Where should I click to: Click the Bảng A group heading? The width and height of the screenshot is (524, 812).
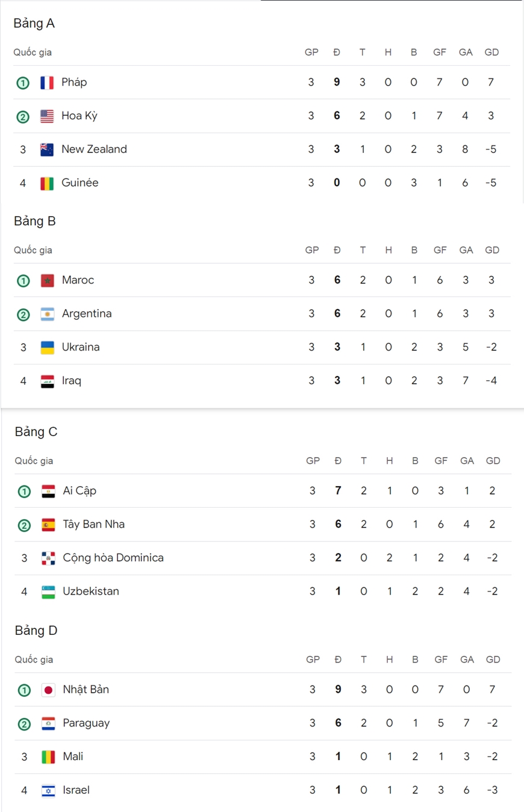click(34, 23)
